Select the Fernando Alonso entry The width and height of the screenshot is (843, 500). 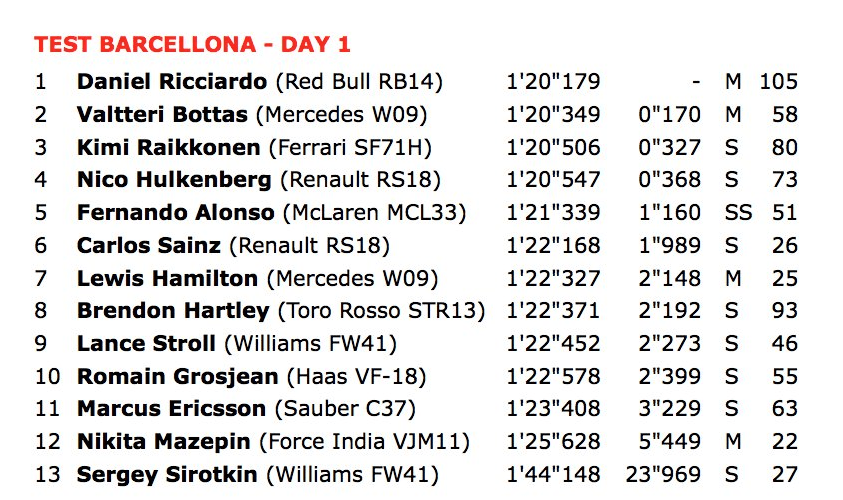[x=176, y=212]
